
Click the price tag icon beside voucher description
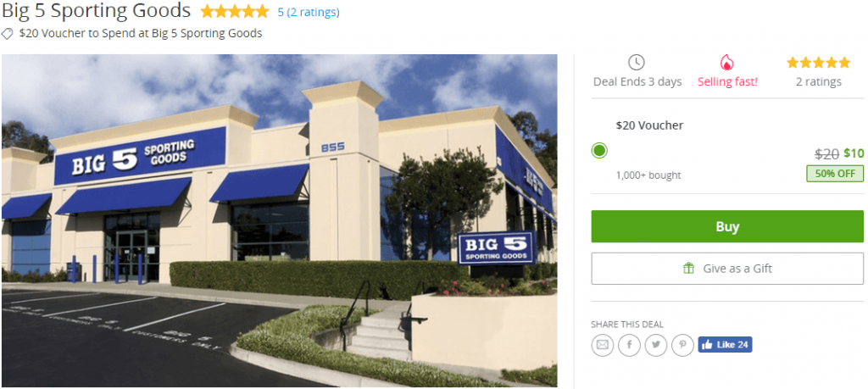click(x=7, y=34)
